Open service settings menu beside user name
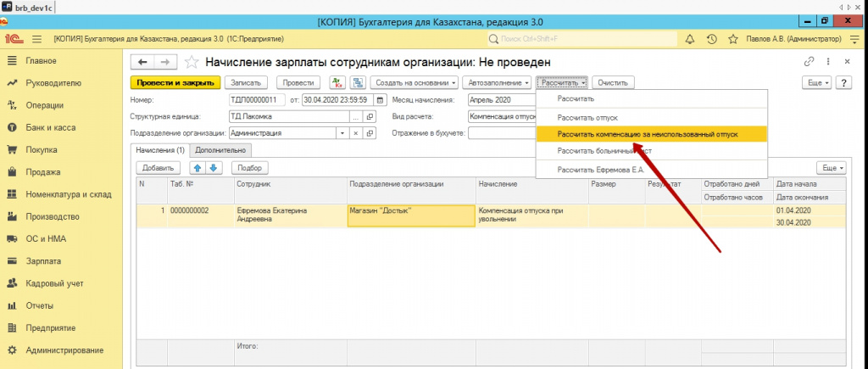The width and height of the screenshot is (868, 369). pos(853,39)
